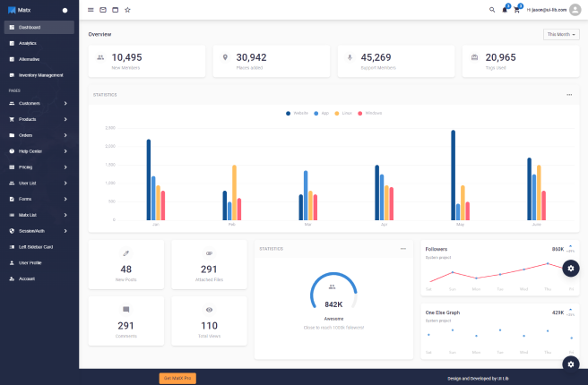Toggle the Website series in chart legend
Viewport: 588px width, 385px height.
pos(298,113)
